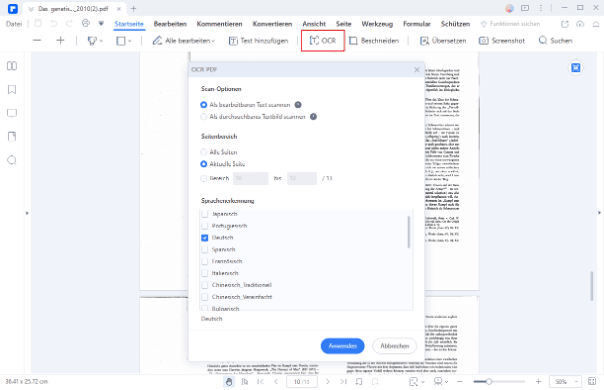Open the bookmarks panel in left sidebar
604x390 pixels.
(12, 90)
